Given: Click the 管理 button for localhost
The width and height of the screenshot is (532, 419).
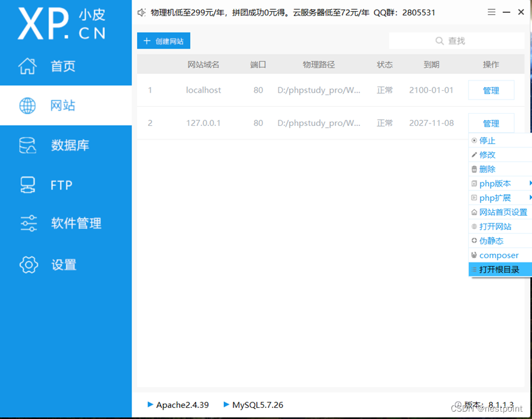Looking at the screenshot, I should [491, 90].
